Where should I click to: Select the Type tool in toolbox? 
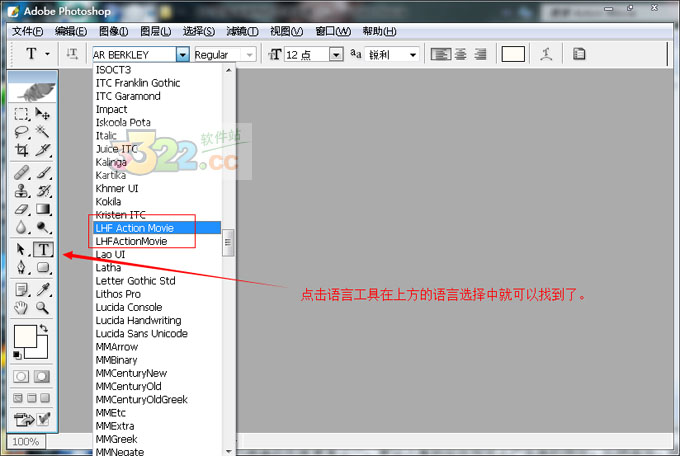point(43,249)
